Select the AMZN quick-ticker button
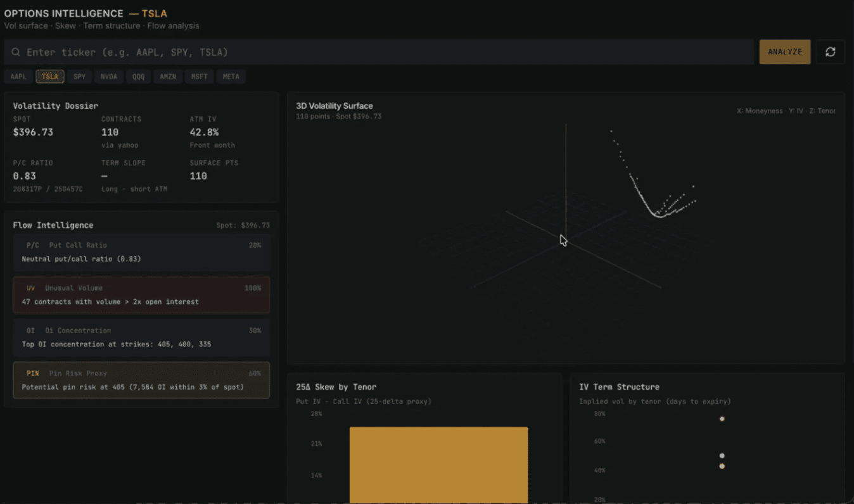 click(168, 76)
